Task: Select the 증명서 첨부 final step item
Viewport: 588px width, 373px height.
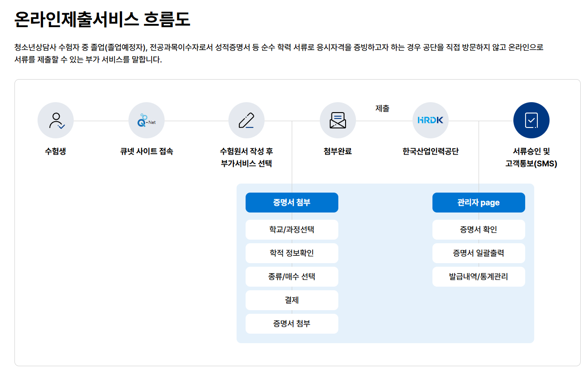Action: tap(292, 324)
